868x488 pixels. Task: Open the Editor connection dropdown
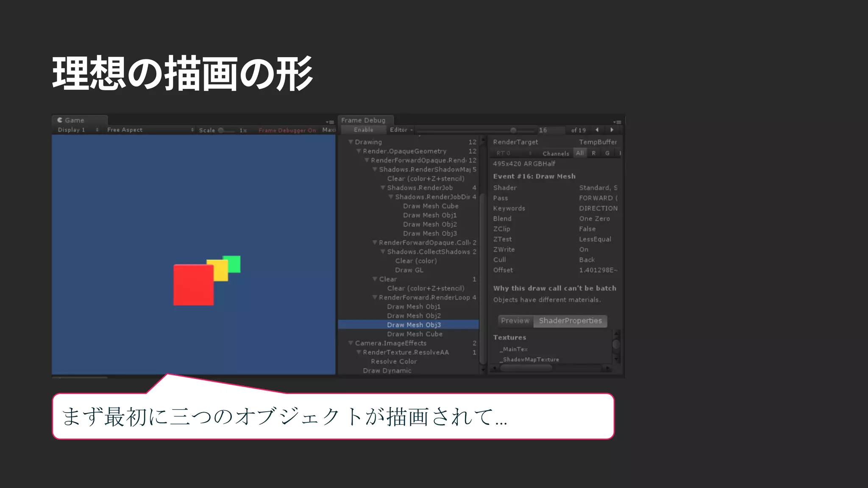click(x=401, y=130)
